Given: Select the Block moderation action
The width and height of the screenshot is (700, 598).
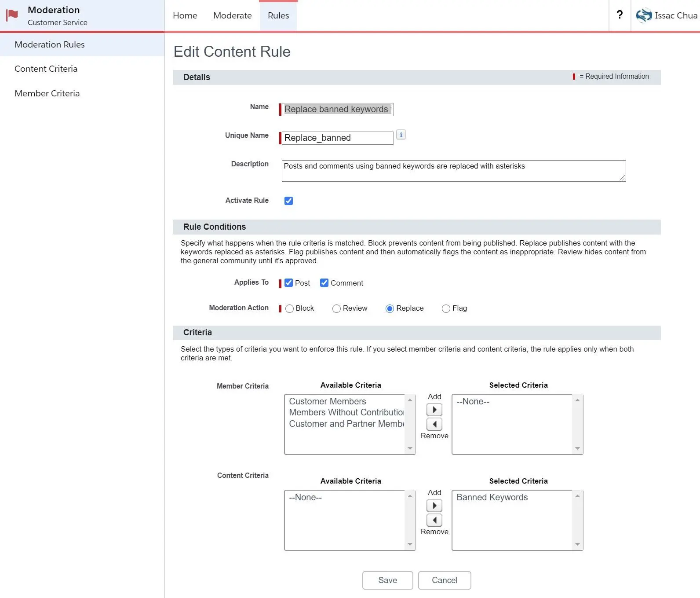Looking at the screenshot, I should tap(289, 308).
